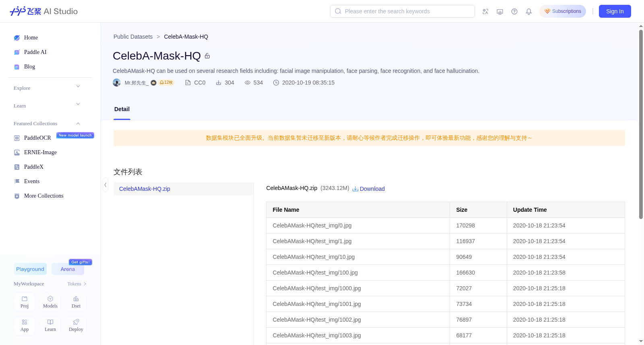Click the Paddle AI sidebar icon

pos(17,52)
